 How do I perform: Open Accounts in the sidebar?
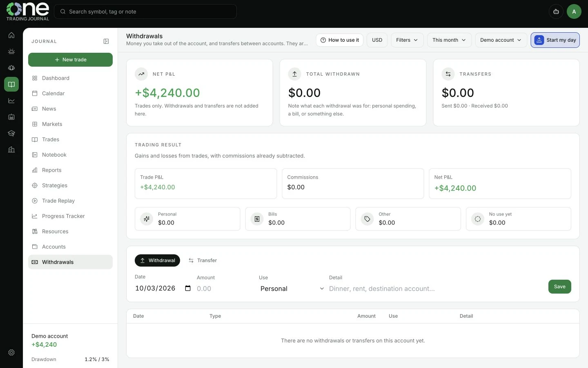point(70,247)
